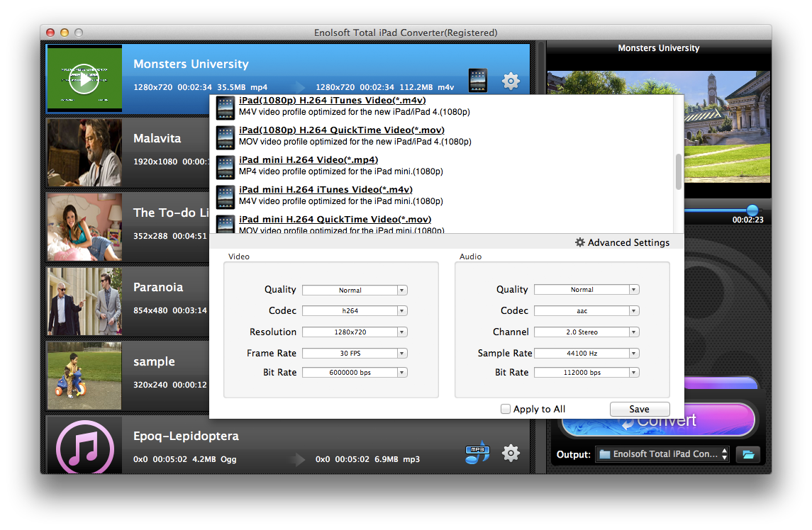Open settings gear for Epoq-Lepidoptera

click(x=511, y=453)
